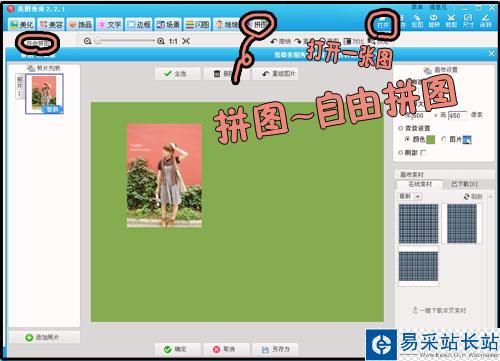Screen dimensions: 500x361
Task: Click 替换 on the photo thumbnail
Action: (52, 109)
